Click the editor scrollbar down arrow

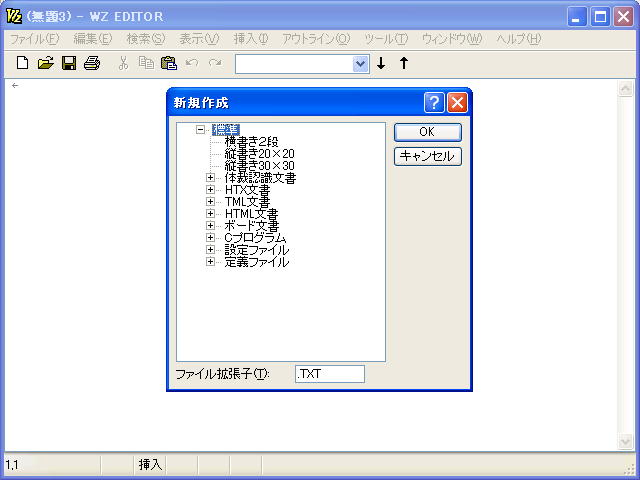coord(625,441)
